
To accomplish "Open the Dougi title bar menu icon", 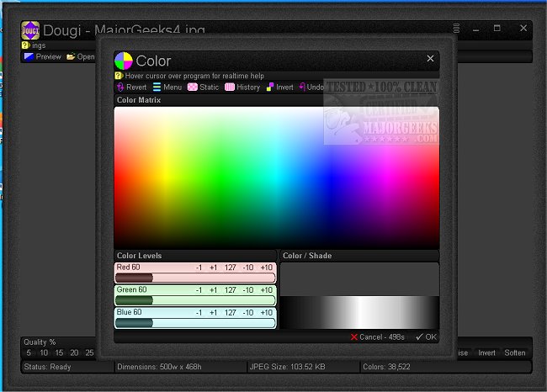I will (456, 29).
